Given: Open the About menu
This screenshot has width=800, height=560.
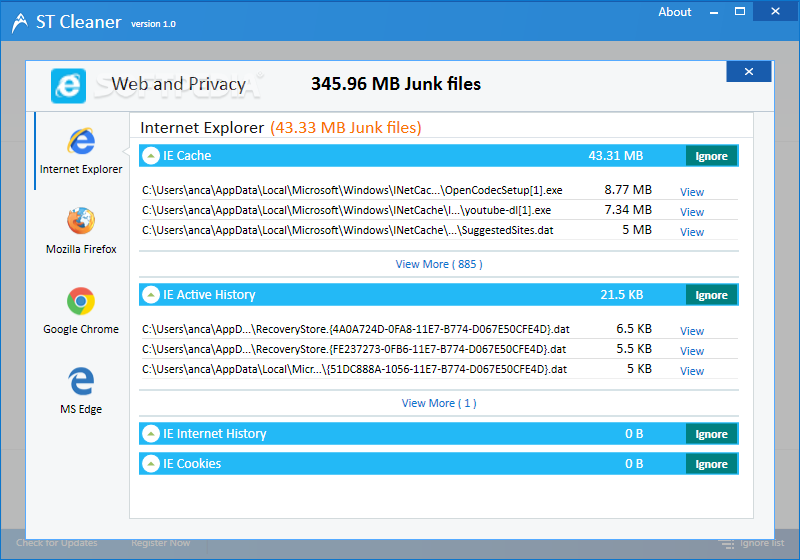Looking at the screenshot, I should click(674, 12).
